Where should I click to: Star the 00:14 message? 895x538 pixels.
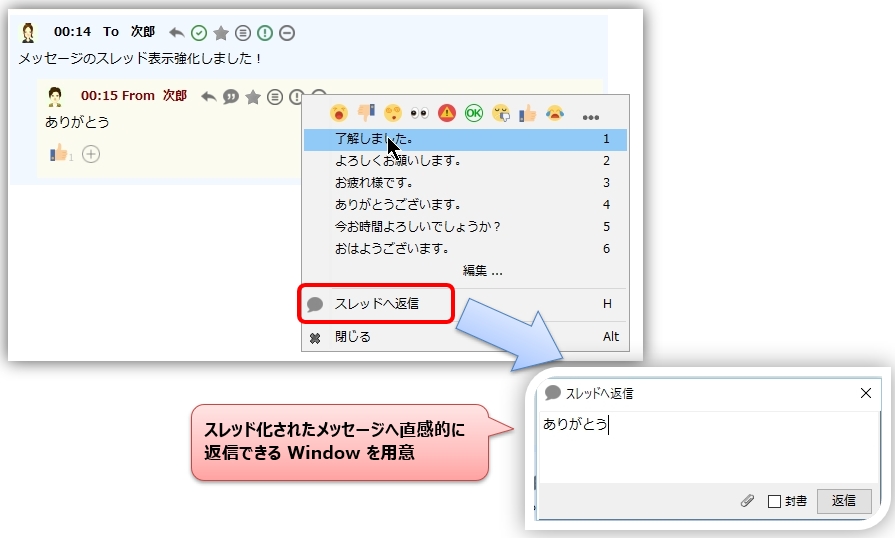point(221,33)
